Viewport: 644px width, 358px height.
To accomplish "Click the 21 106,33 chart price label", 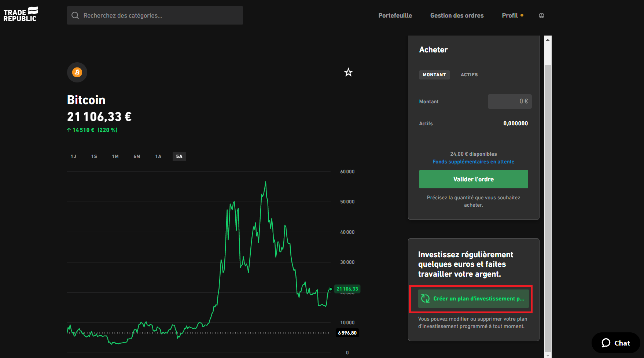I will tap(347, 289).
